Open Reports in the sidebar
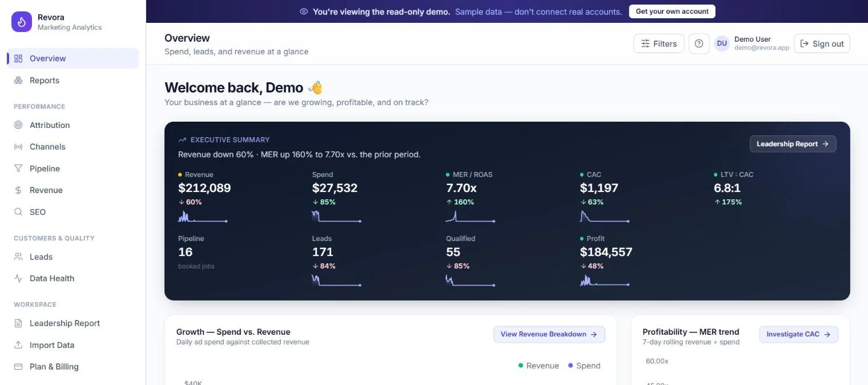Image resolution: width=868 pixels, height=385 pixels. 73,81
